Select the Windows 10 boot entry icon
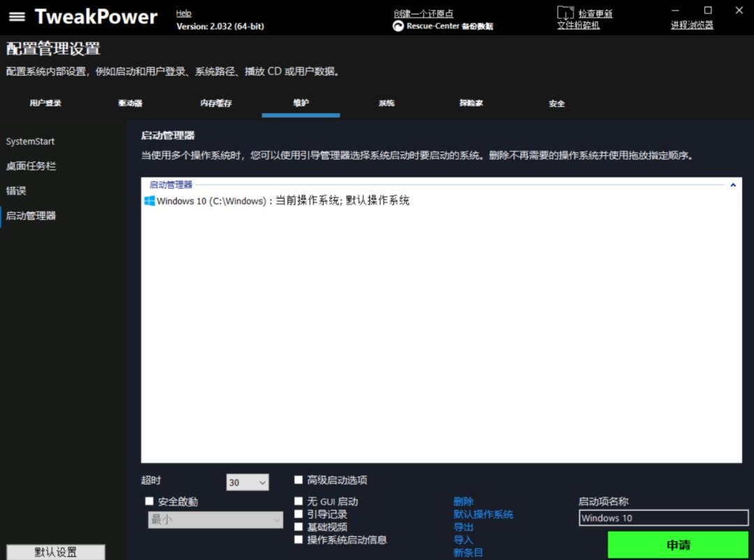The width and height of the screenshot is (754, 560). tap(149, 200)
